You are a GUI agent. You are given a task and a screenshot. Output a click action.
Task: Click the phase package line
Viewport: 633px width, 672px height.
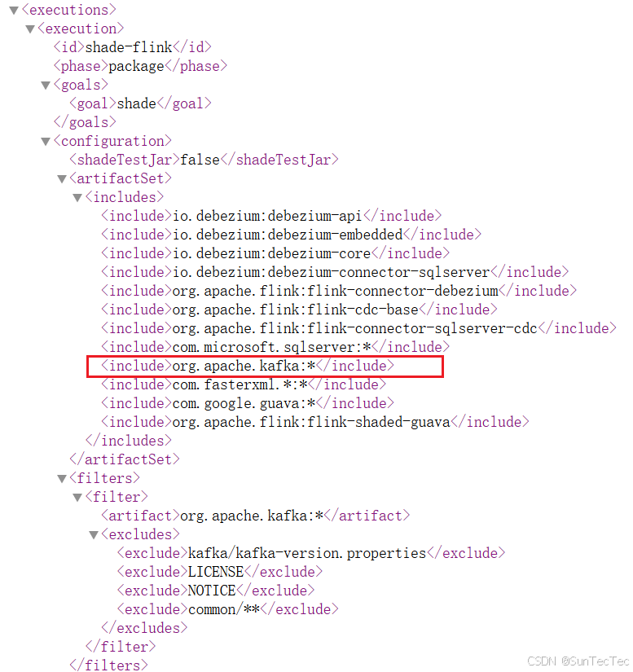click(x=140, y=66)
